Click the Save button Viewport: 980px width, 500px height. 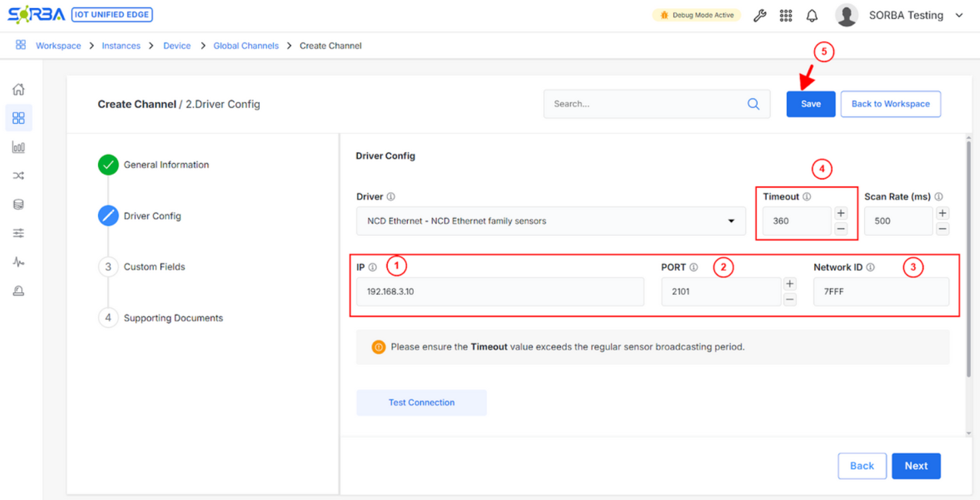coord(810,104)
